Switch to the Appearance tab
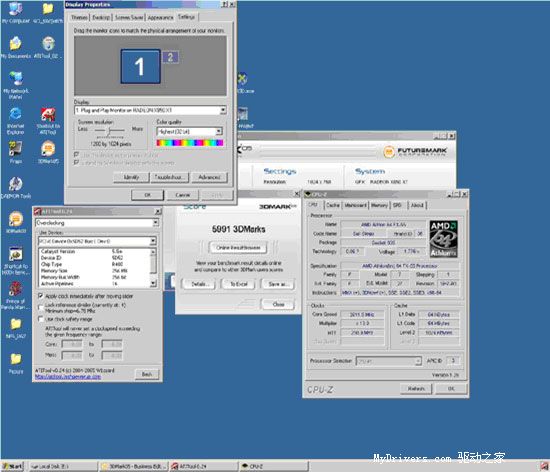 coord(160,17)
